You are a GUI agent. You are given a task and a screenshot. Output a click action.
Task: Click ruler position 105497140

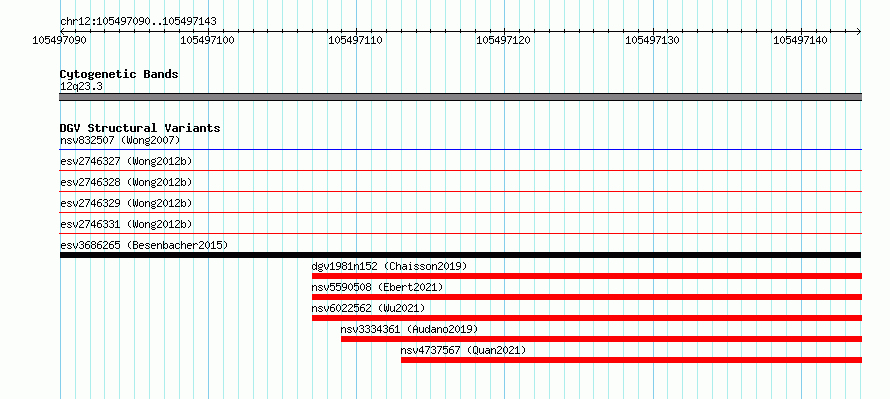coord(801,40)
